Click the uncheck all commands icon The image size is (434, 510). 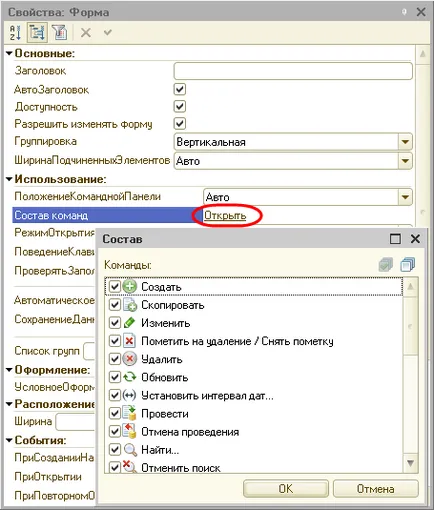tap(408, 265)
